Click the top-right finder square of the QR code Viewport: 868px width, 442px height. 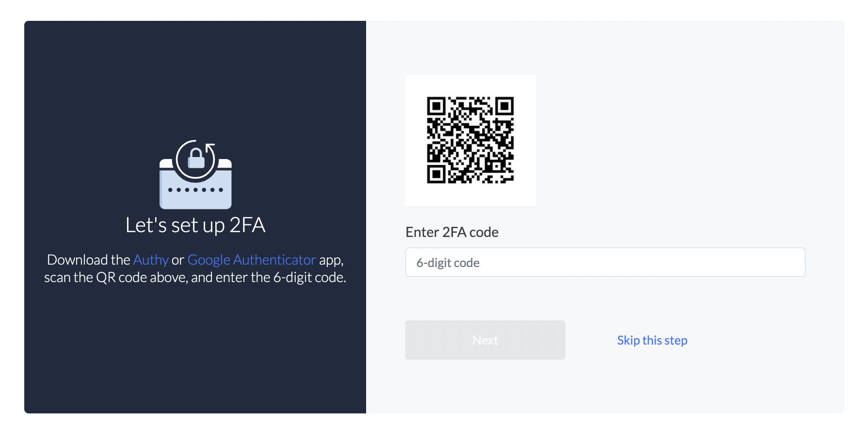(504, 106)
